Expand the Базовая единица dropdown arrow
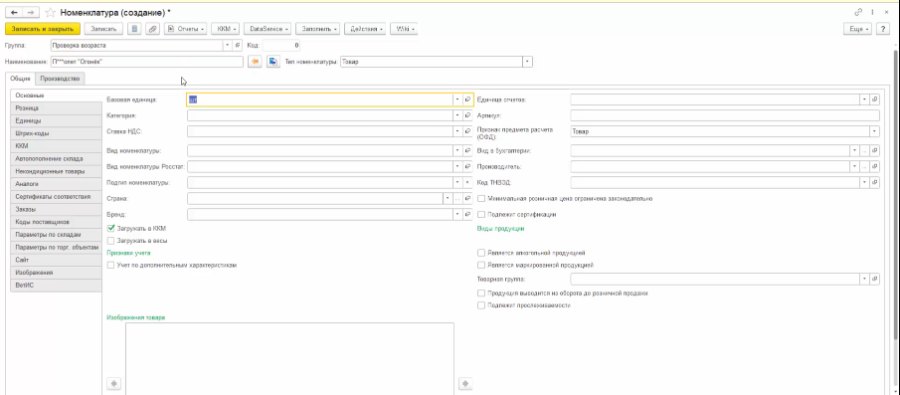900x395 pixels. [458, 100]
